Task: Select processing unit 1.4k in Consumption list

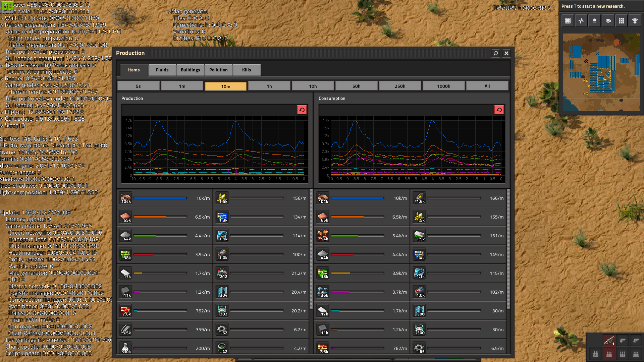Action: point(420,254)
